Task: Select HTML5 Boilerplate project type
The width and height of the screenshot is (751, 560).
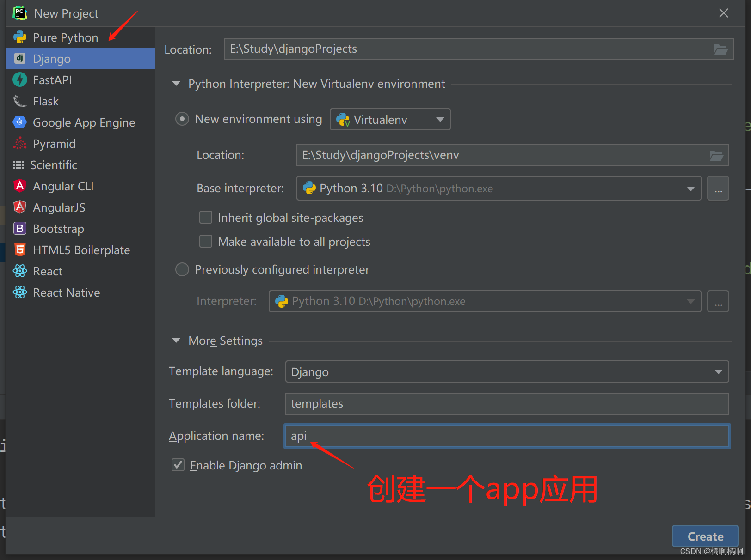Action: pos(80,250)
